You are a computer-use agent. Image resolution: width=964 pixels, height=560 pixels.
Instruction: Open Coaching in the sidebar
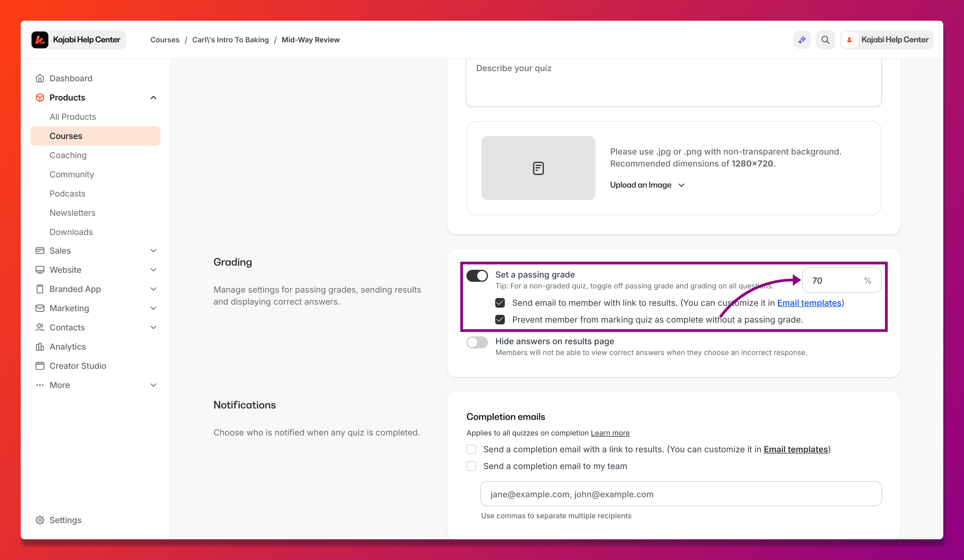pyautogui.click(x=68, y=155)
